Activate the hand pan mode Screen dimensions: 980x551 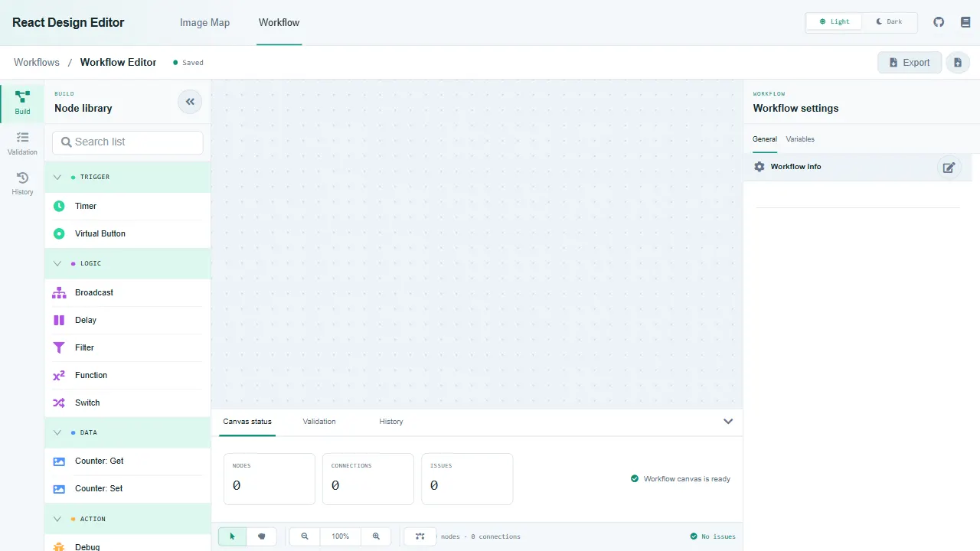(261, 536)
